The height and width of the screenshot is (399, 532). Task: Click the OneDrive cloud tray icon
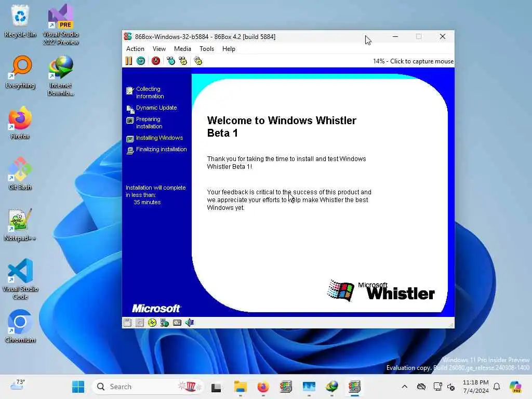click(421, 387)
